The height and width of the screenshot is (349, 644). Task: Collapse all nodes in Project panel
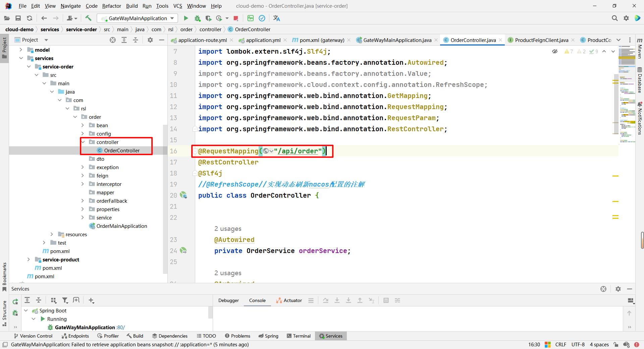pos(136,40)
